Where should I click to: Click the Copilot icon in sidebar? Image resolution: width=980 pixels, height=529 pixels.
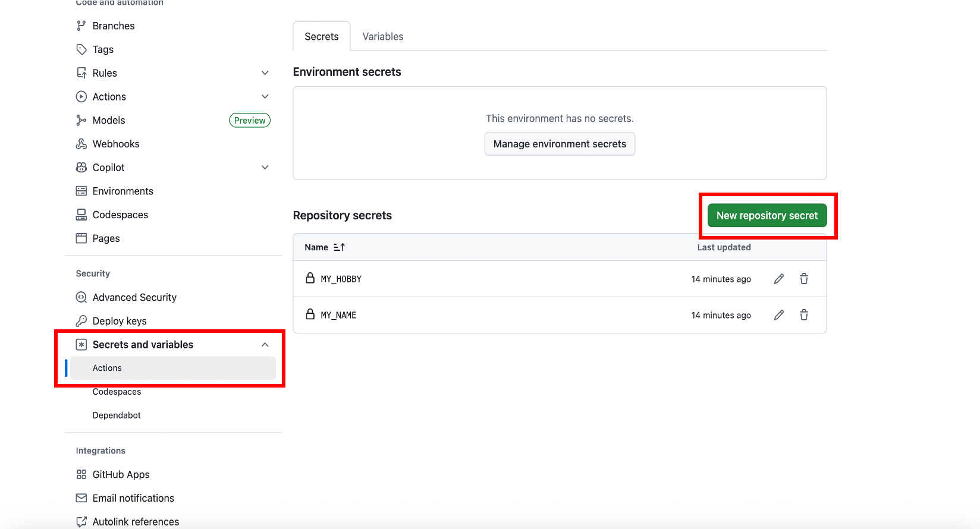point(81,168)
